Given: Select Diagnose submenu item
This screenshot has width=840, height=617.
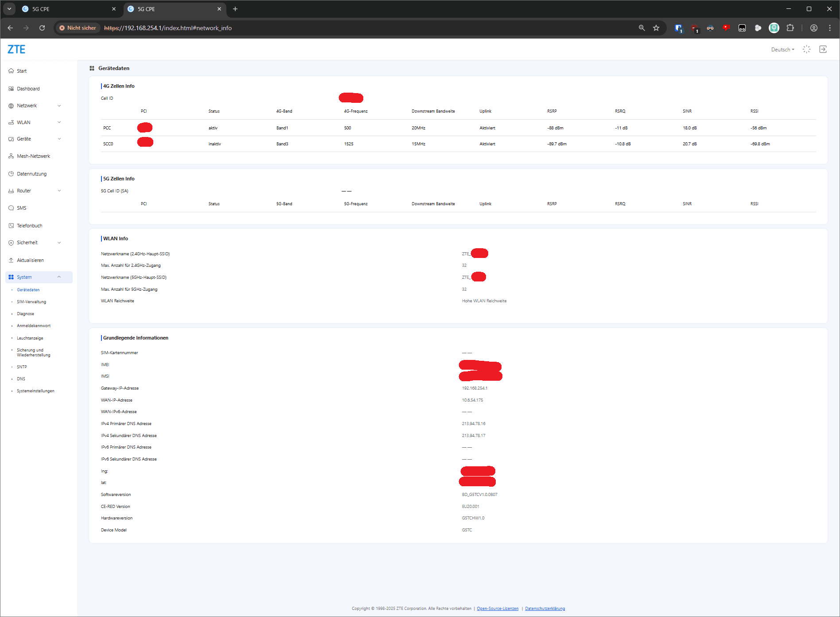Looking at the screenshot, I should click(25, 314).
